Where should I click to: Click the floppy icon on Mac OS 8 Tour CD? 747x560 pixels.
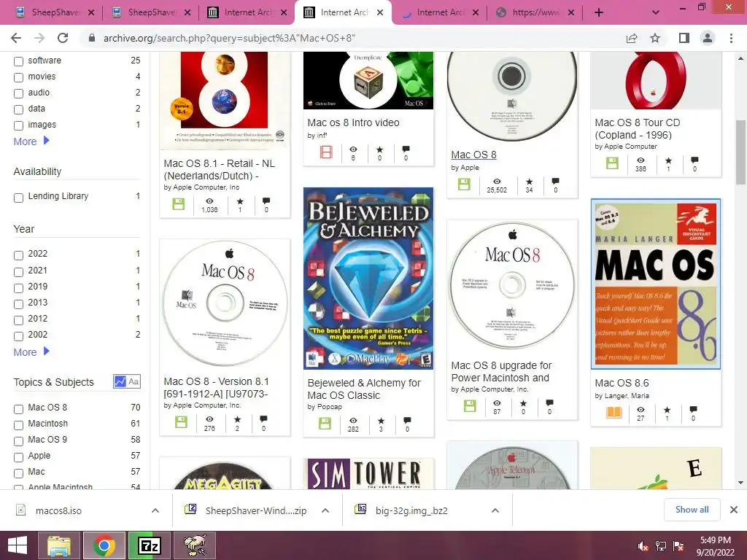point(612,163)
